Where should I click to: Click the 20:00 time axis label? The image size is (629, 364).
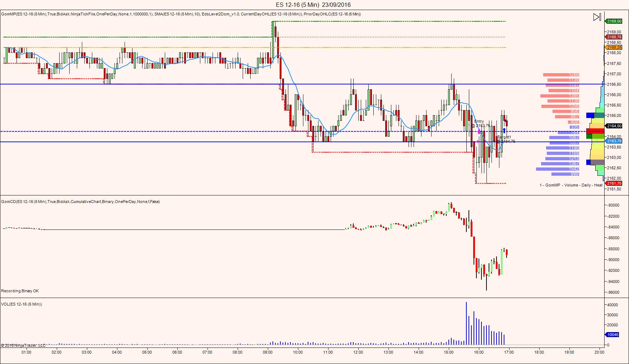tap(599, 352)
